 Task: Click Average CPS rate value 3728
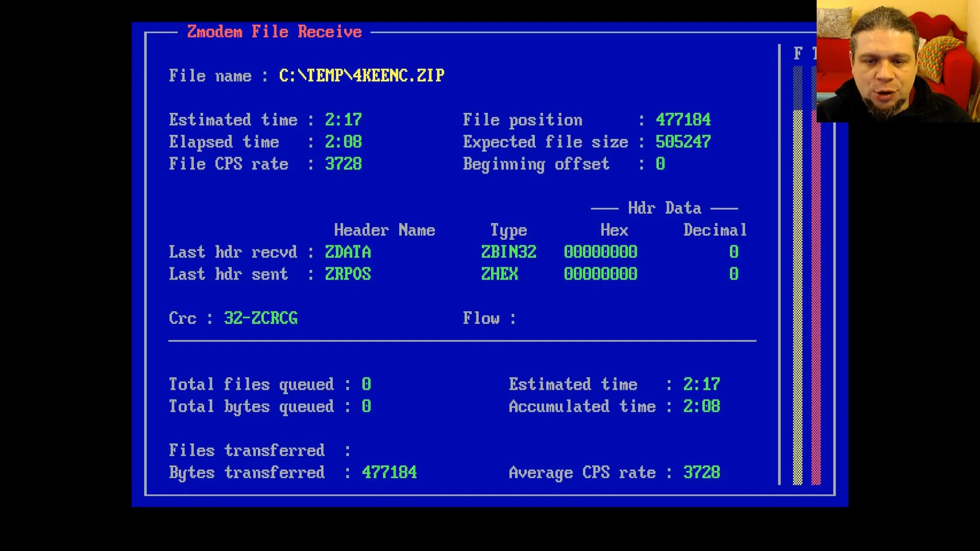tap(702, 472)
